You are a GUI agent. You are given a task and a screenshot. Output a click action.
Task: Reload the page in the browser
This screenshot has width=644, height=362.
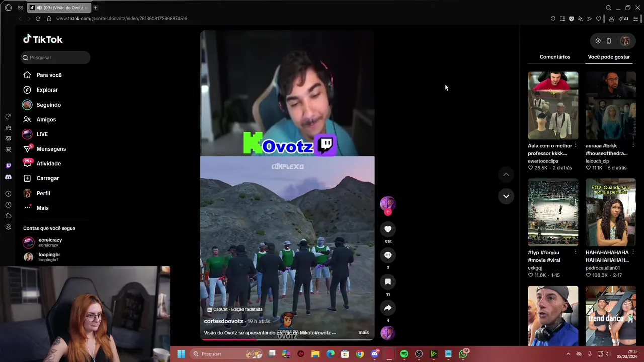pos(38,19)
